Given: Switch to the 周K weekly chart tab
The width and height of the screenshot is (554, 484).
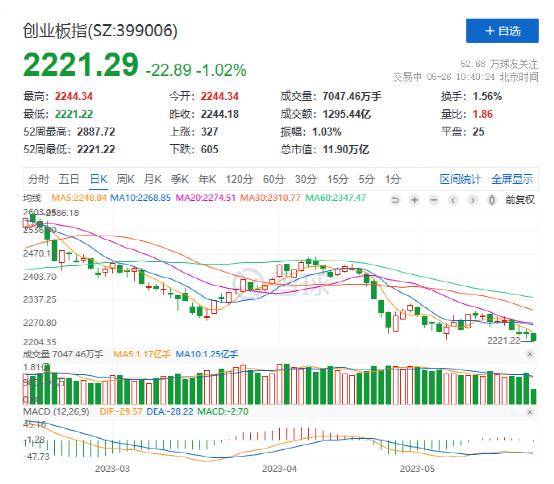Looking at the screenshot, I should [125, 179].
